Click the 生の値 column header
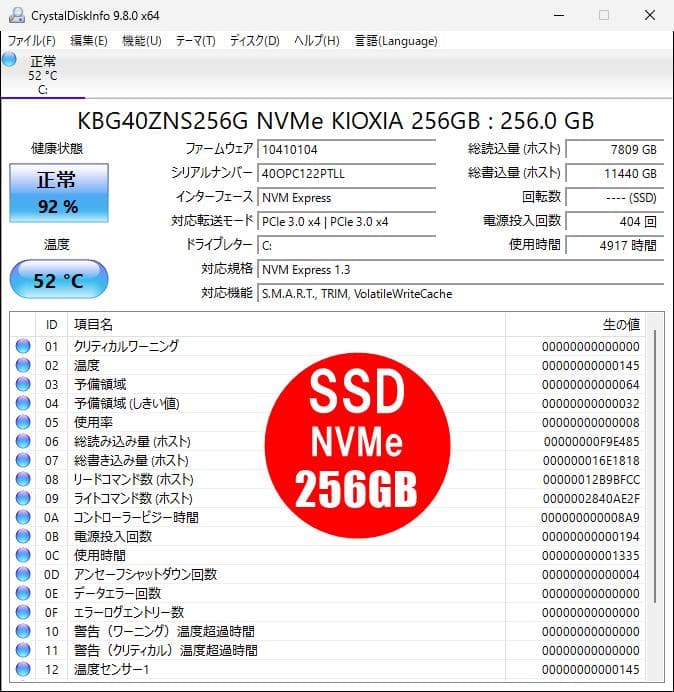 (575, 325)
